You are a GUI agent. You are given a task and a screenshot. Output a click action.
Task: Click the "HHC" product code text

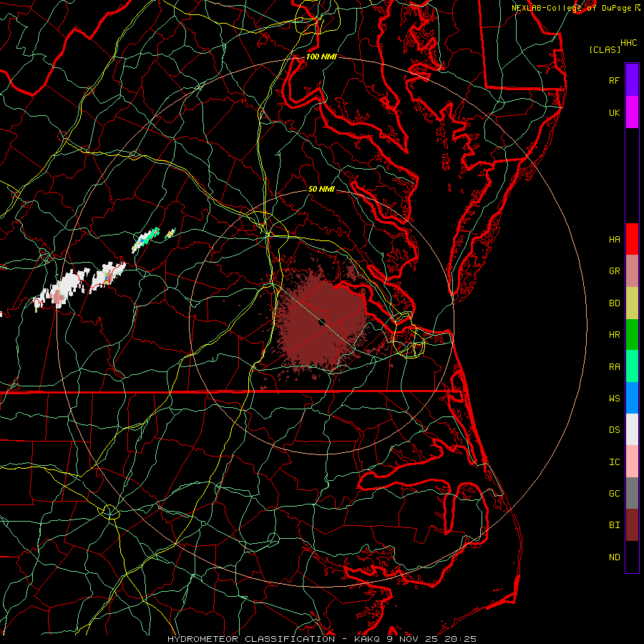pyautogui.click(x=628, y=43)
